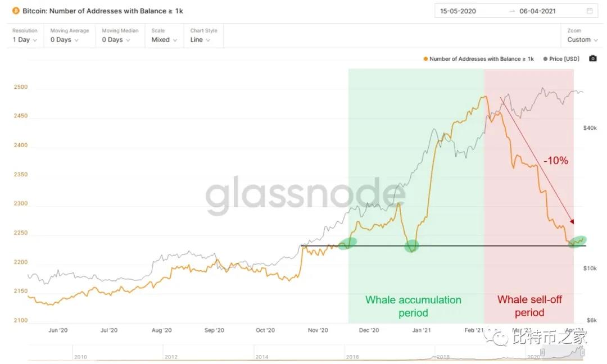Toggle Number of Addresses series legend
The image size is (607, 364).
(479, 59)
